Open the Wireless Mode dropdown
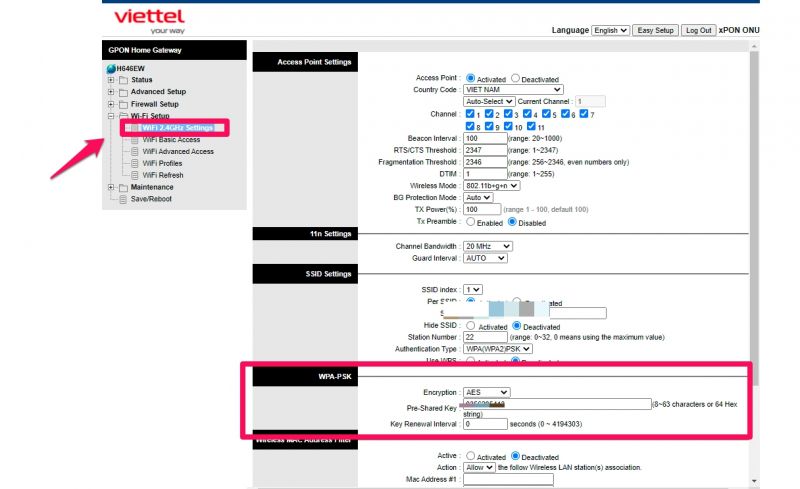Screen dimensions: 800x489 coord(491,186)
